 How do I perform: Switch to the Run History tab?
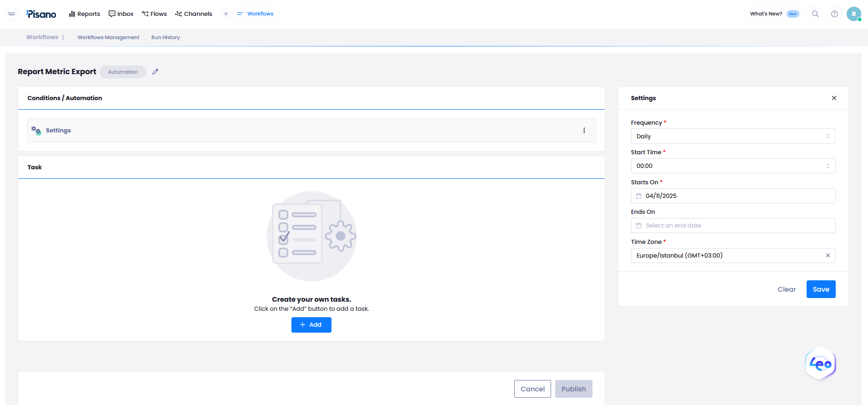(166, 37)
